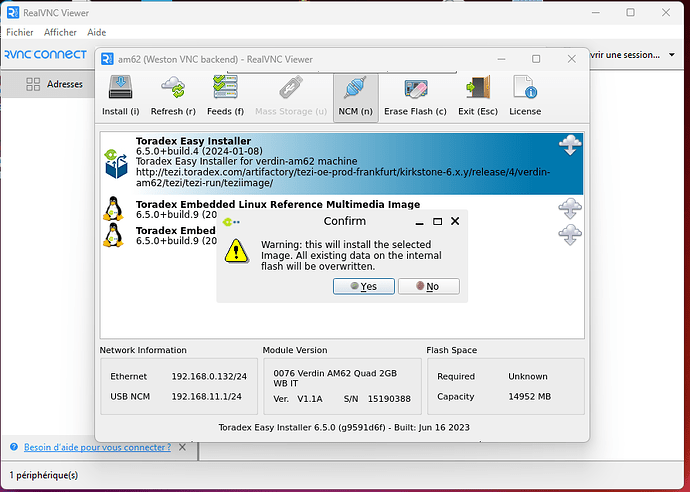Viewport: 690px width, 492px height.
Task: Select Toradex Embedded Linux Reference Multimedia Image entry
Action: coord(341,209)
